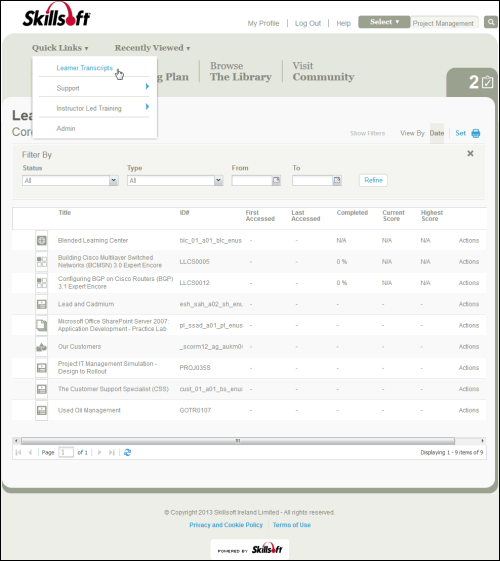Click Help link
Image resolution: width=500 pixels, height=561 pixels.
[x=343, y=23]
